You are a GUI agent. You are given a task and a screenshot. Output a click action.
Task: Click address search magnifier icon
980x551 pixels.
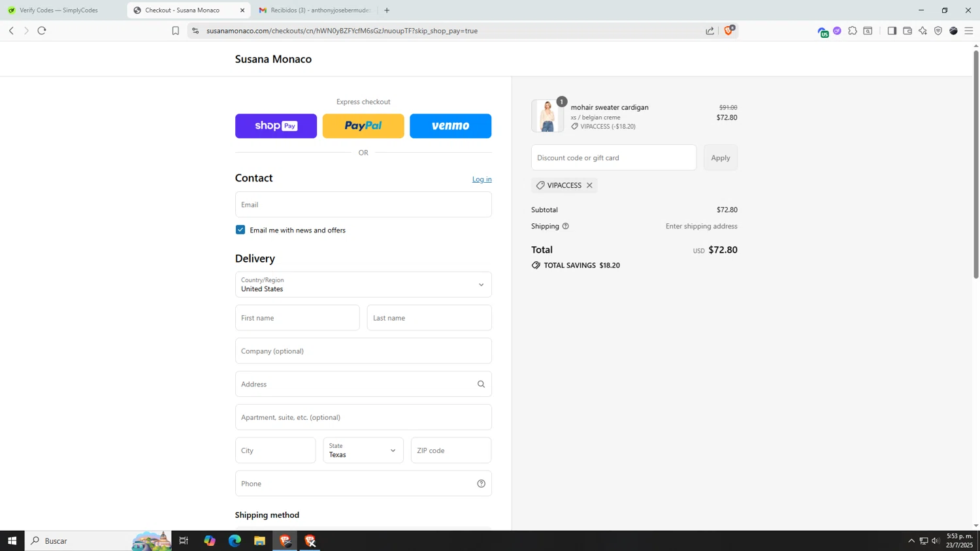[481, 384]
